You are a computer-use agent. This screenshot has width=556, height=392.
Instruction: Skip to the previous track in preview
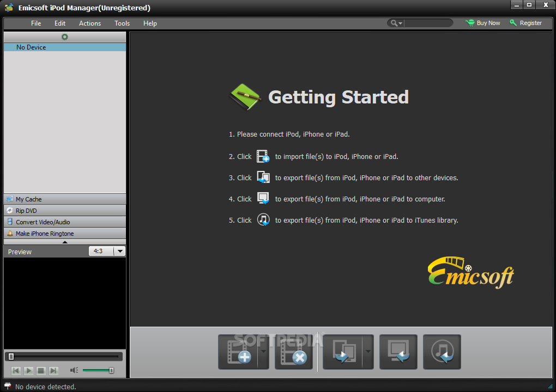(x=16, y=371)
